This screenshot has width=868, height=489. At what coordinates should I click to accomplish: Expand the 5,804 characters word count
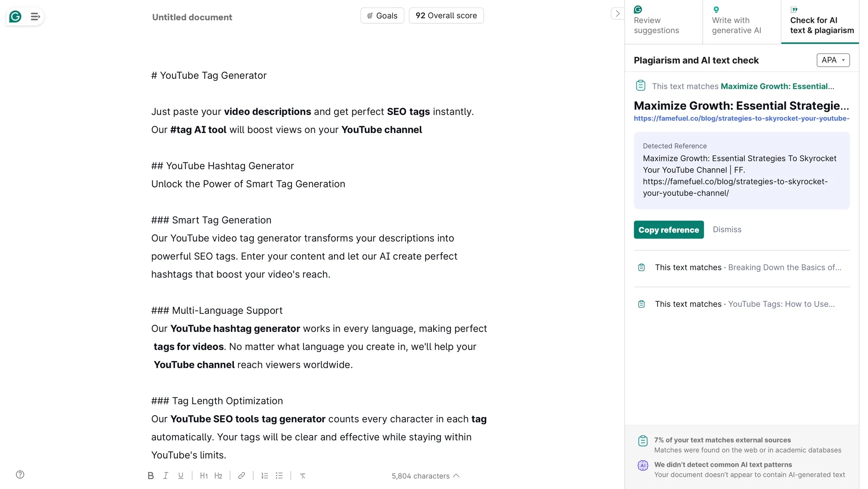point(426,476)
